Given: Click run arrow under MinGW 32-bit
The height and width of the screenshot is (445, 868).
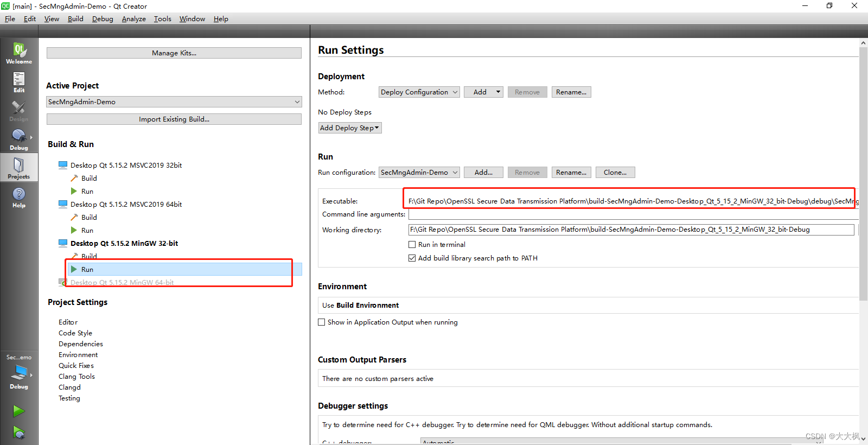Looking at the screenshot, I should pyautogui.click(x=74, y=269).
